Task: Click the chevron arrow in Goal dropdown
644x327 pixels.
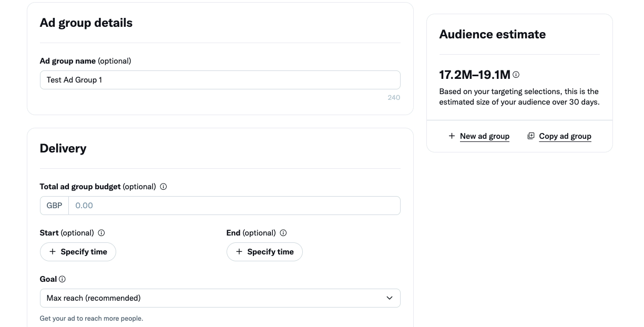Action: tap(390, 298)
